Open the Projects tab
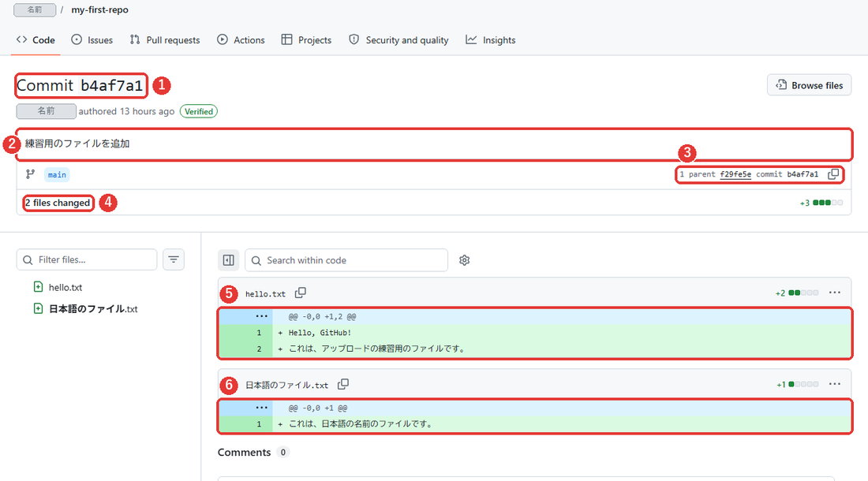 coord(306,39)
